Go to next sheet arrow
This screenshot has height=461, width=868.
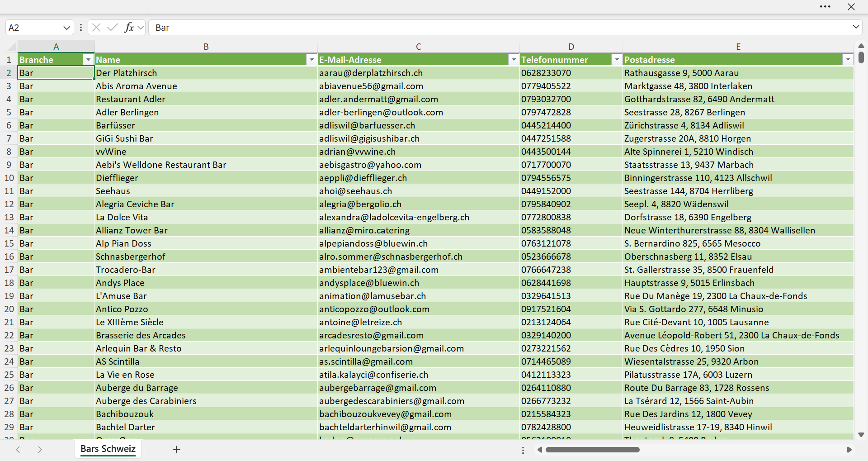coord(40,449)
